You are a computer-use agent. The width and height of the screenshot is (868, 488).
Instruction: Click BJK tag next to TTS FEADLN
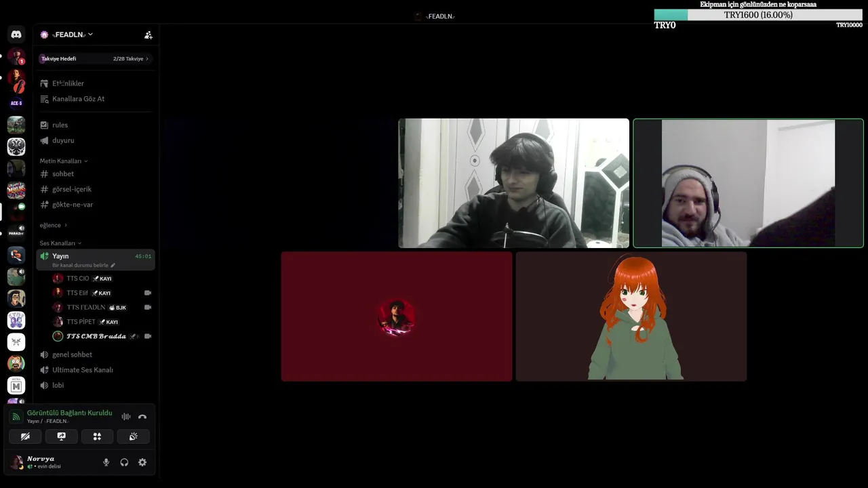[x=117, y=308]
